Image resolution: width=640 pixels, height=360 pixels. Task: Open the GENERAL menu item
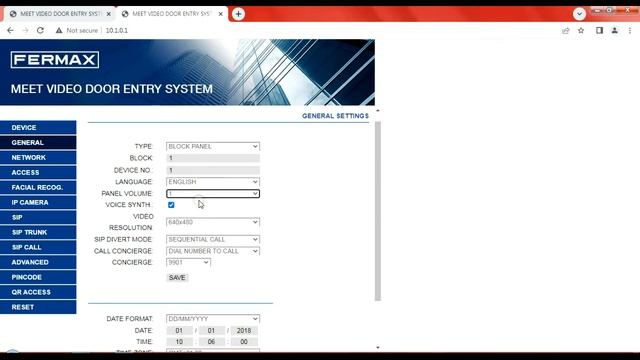tap(38, 142)
